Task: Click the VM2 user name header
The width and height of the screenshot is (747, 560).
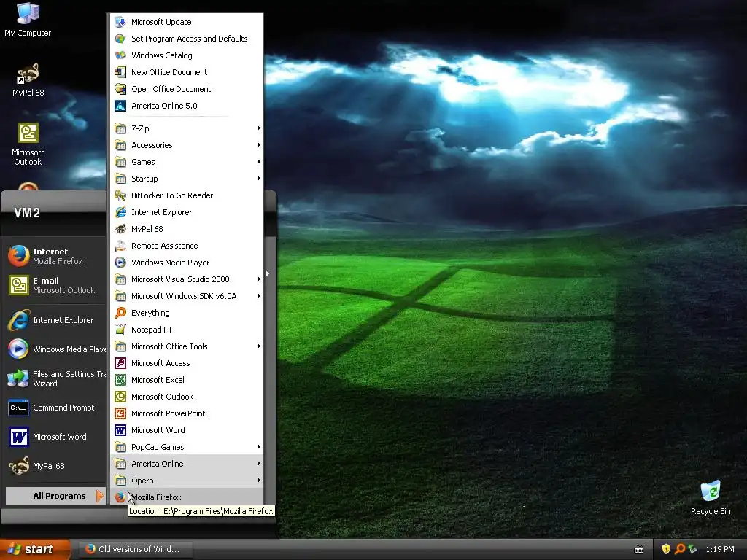Action: tap(27, 213)
